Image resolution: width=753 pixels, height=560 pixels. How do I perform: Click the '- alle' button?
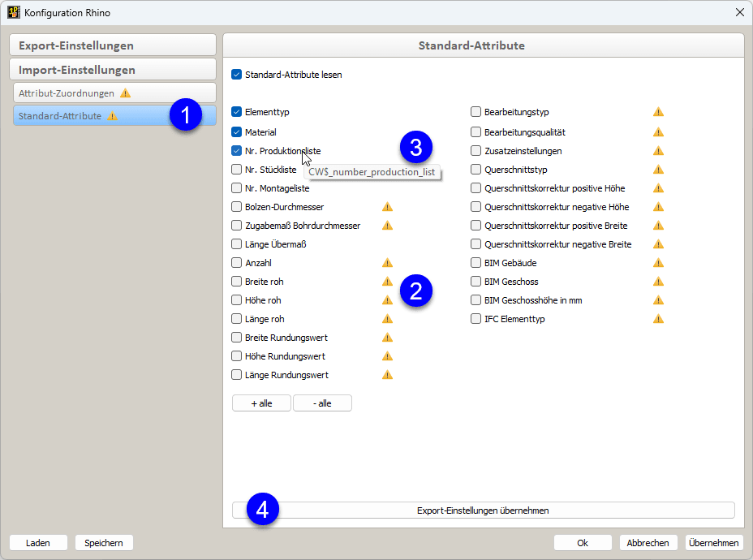point(322,403)
